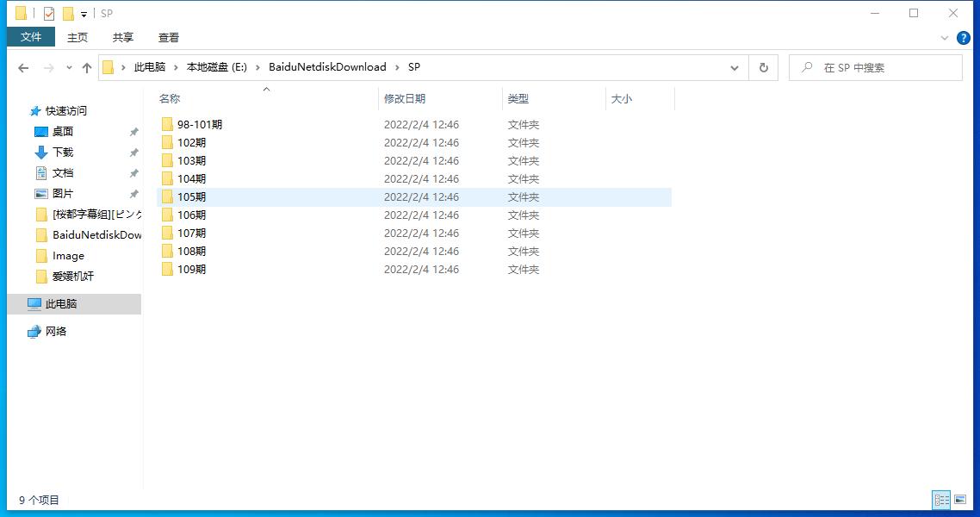The height and width of the screenshot is (517, 980).
Task: Open the Quick Access Toolbar customize arrow
Action: pyautogui.click(x=84, y=14)
